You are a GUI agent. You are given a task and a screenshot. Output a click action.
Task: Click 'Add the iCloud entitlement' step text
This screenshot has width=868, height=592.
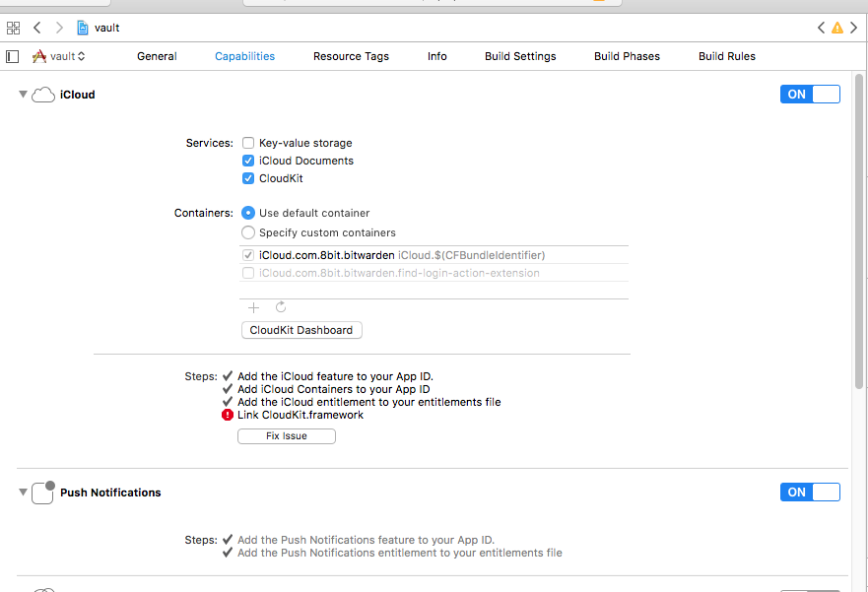[x=369, y=402]
